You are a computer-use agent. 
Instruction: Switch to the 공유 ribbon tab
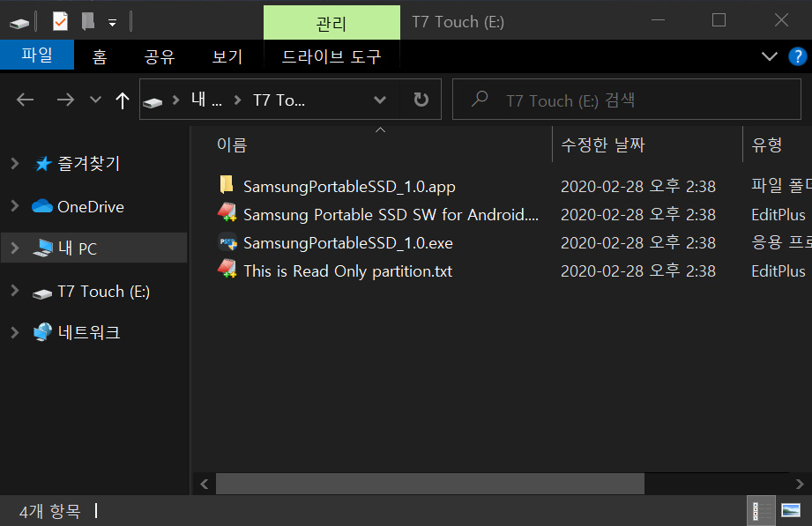coord(160,56)
